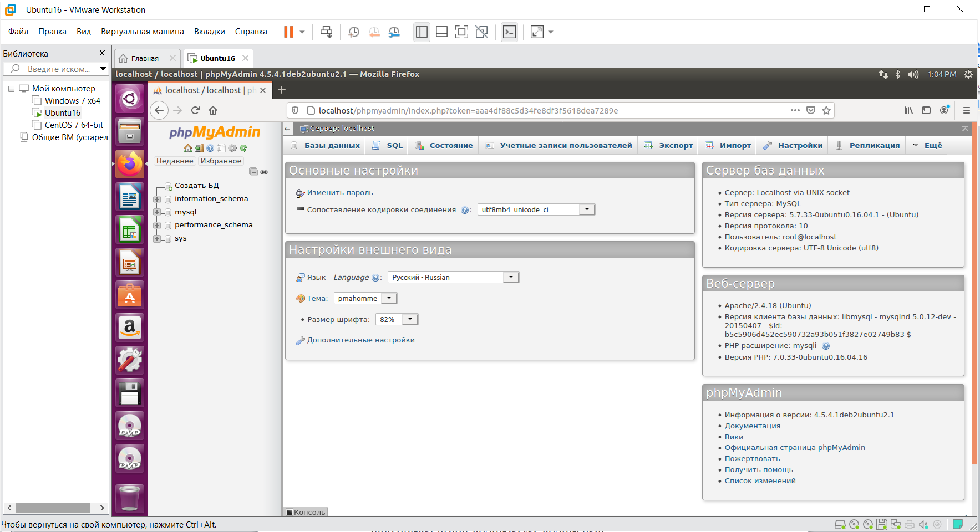Click the Изменить пароль link
The width and height of the screenshot is (980, 532).
tap(340, 193)
